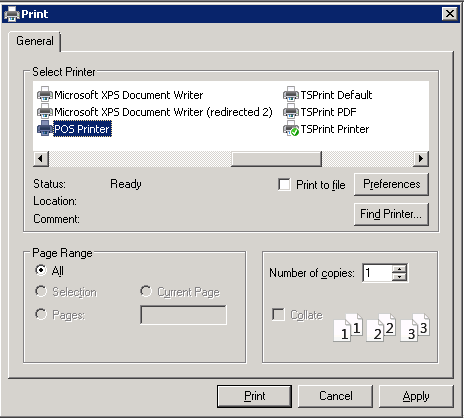464x418 pixels.
Task: Click the Print button
Action: (254, 396)
